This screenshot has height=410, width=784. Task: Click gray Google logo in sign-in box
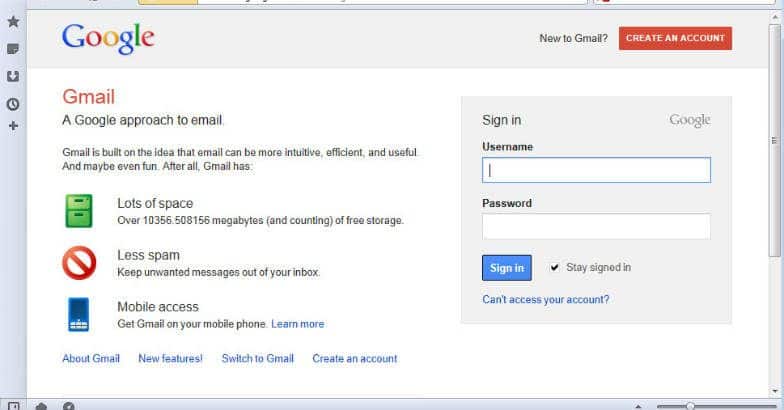pos(690,120)
